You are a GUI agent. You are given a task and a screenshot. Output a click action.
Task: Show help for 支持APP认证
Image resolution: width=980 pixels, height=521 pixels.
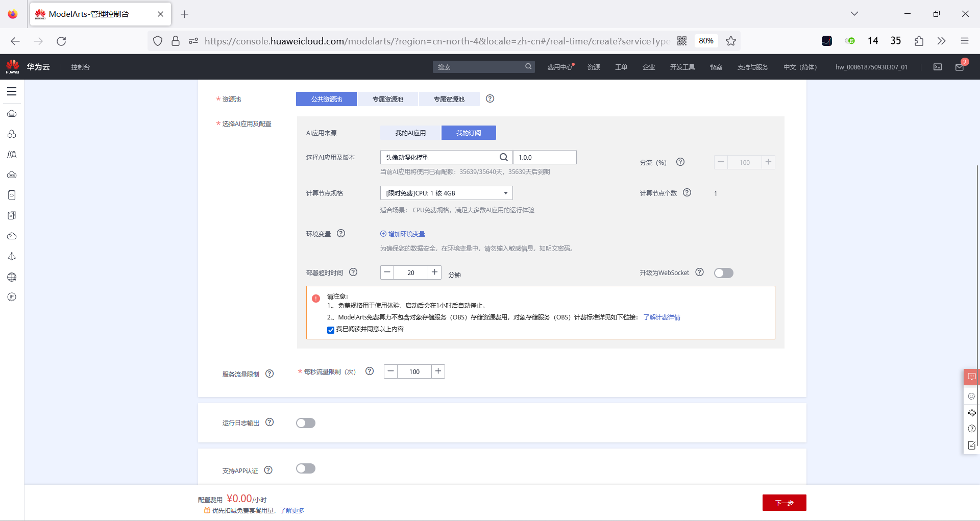(268, 470)
